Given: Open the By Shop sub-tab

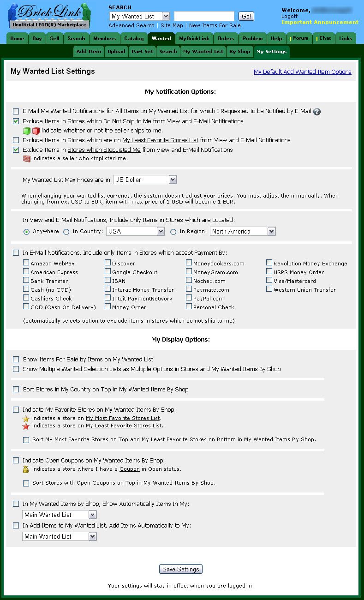Looking at the screenshot, I should (240, 52).
